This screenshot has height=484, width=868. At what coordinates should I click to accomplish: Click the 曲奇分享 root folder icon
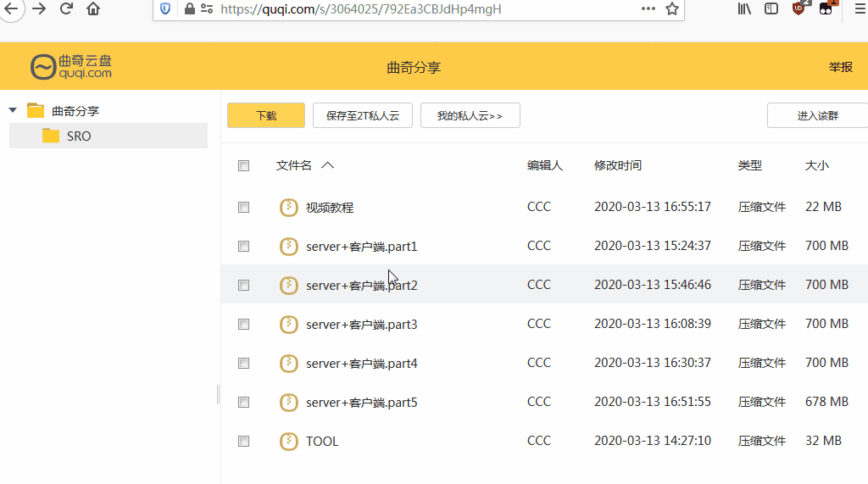pyautogui.click(x=36, y=111)
